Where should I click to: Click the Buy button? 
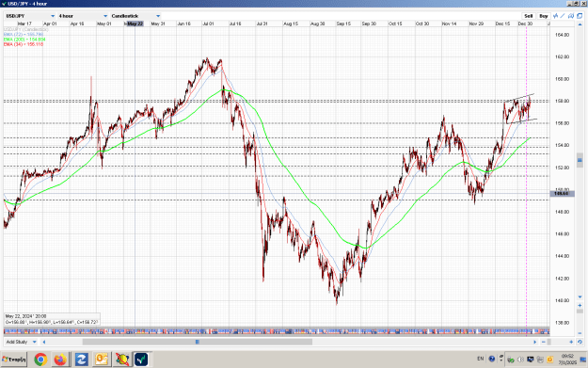[x=544, y=16]
